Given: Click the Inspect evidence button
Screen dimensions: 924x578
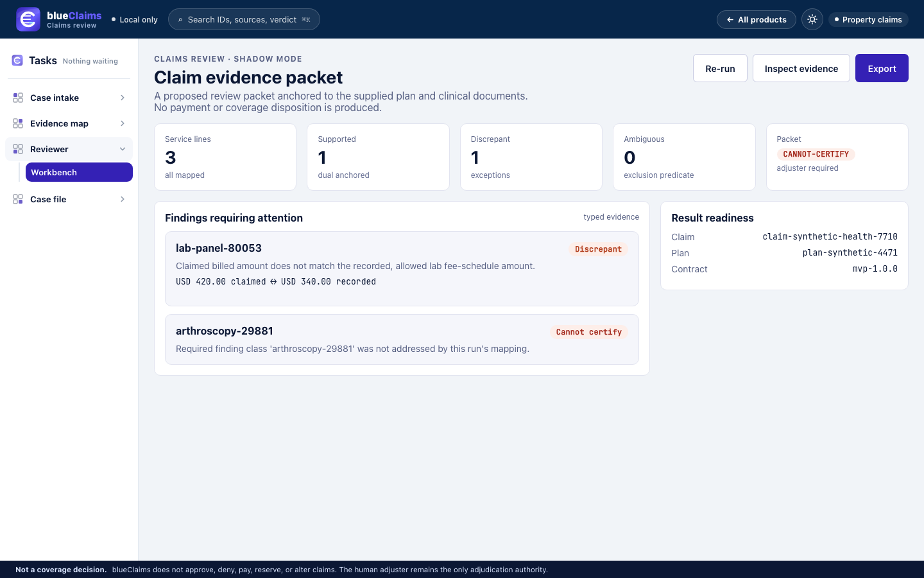Looking at the screenshot, I should point(801,68).
